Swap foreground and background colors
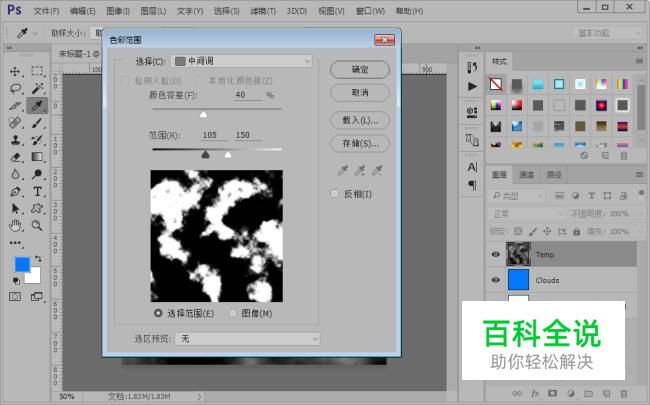Viewport: 650px width, 405px height. point(38,259)
